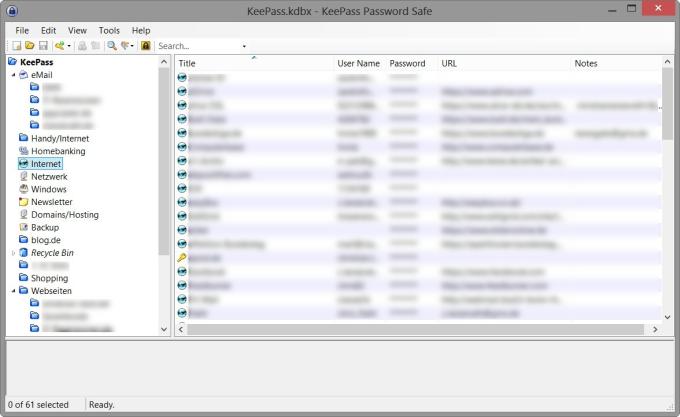Click the entry list scroll-up arrow
Image resolution: width=680 pixels, height=417 pixels.
point(667,62)
